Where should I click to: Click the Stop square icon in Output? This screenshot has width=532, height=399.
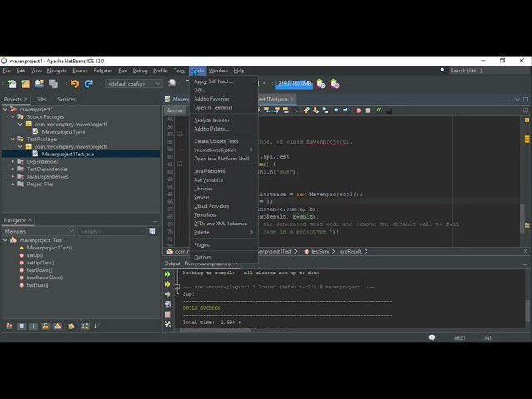[x=168, y=314]
